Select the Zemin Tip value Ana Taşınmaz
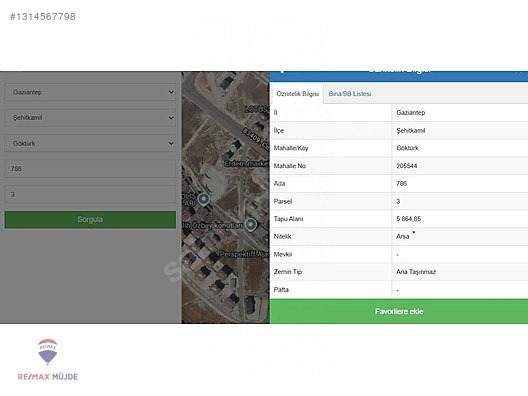This screenshot has height=396, width=528. (x=416, y=272)
